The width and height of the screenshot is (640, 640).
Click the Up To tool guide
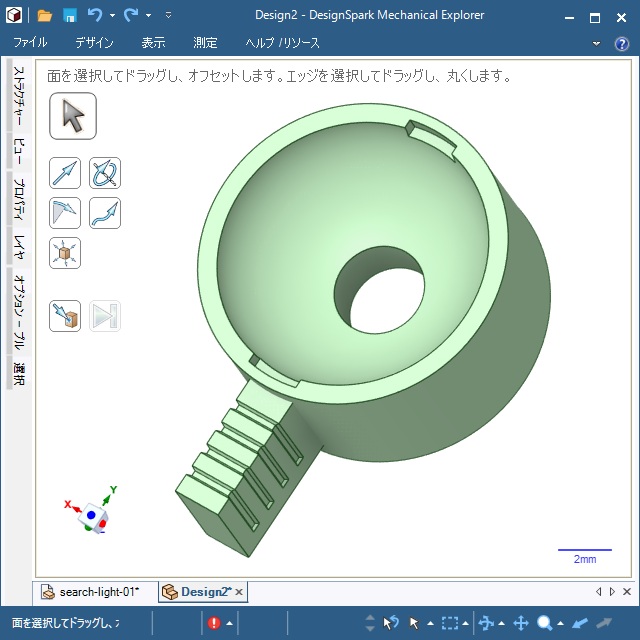pos(65,316)
